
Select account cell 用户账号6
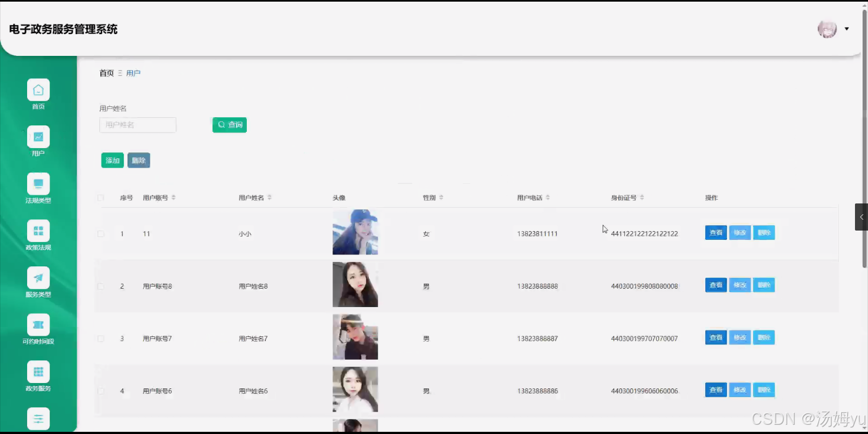click(x=157, y=391)
